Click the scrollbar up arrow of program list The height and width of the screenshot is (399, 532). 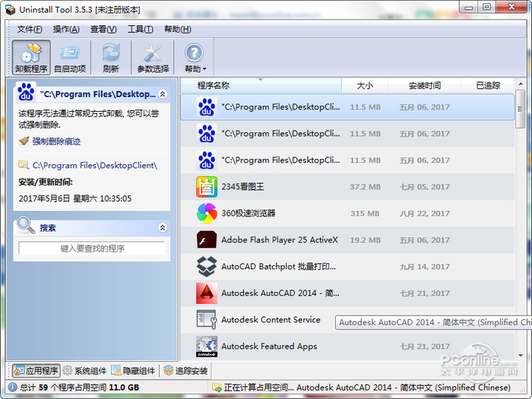pos(521,84)
